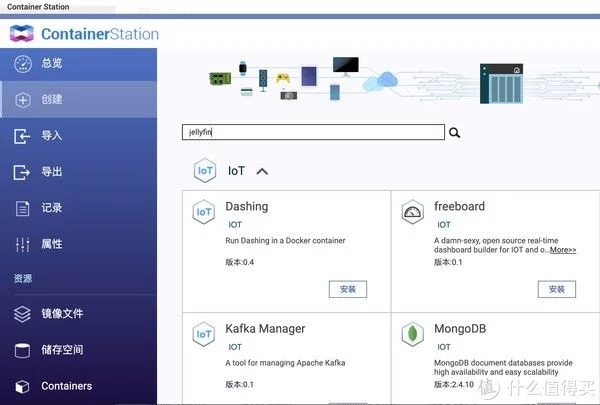The width and height of the screenshot is (600, 405).
Task: Click the IoT section heading text
Action: point(236,171)
